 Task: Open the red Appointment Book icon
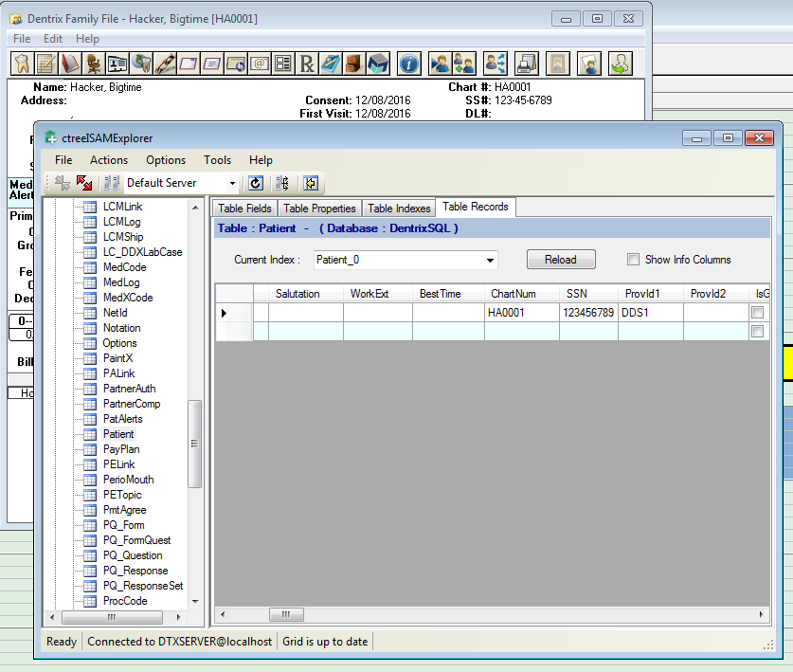(x=70, y=64)
